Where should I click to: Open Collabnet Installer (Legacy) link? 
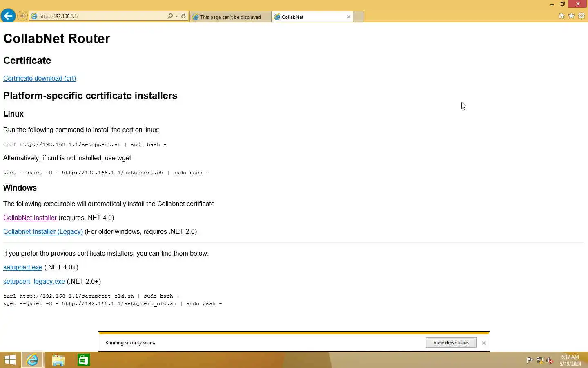(x=43, y=231)
